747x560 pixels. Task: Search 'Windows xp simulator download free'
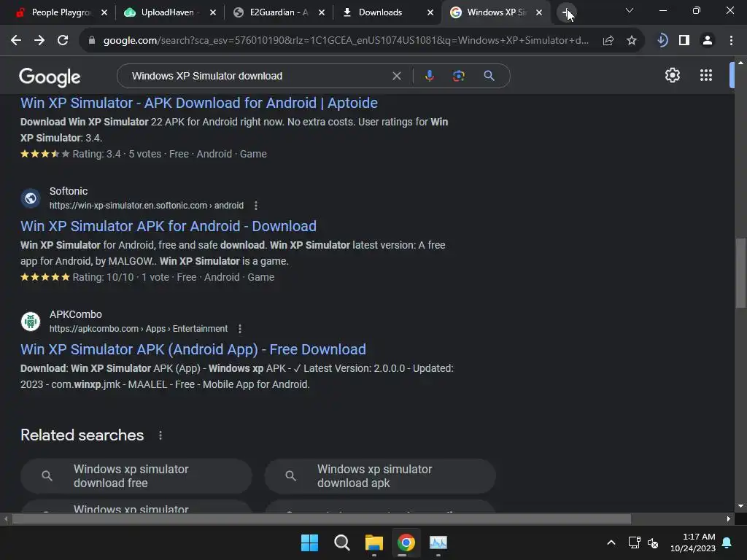click(x=136, y=475)
